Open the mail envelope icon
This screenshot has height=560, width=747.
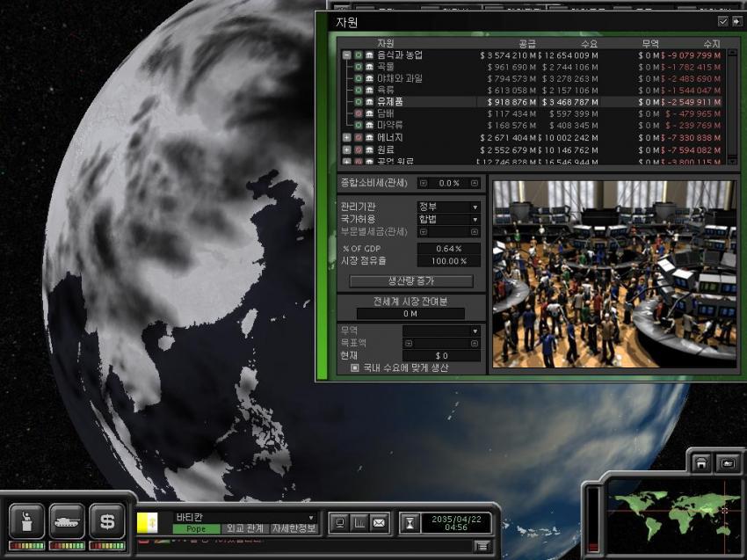[380, 523]
